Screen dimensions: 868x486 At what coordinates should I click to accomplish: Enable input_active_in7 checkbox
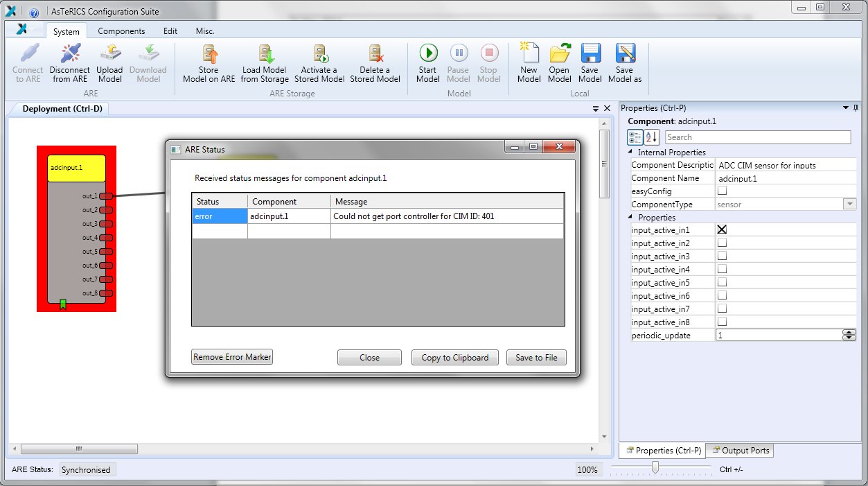pyautogui.click(x=722, y=309)
